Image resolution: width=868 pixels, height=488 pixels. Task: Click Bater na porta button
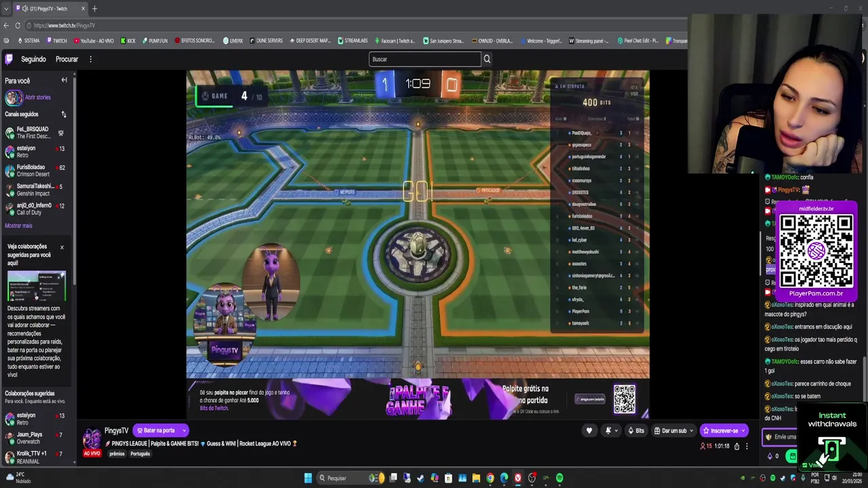click(x=156, y=430)
